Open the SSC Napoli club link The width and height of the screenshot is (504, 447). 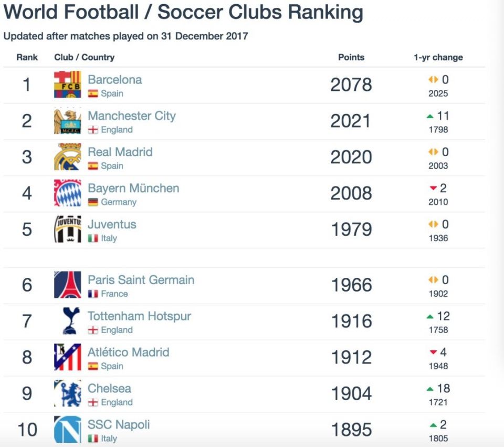119,424
